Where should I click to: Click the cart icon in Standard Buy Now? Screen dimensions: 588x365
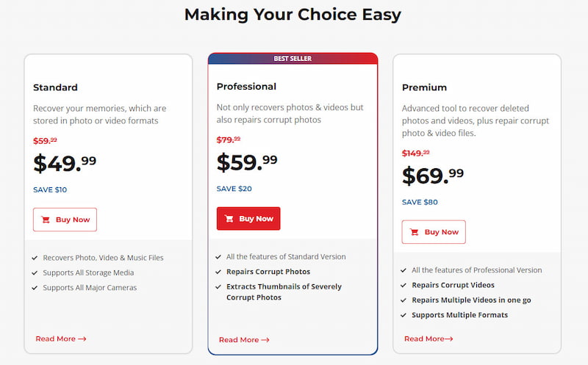click(x=46, y=220)
